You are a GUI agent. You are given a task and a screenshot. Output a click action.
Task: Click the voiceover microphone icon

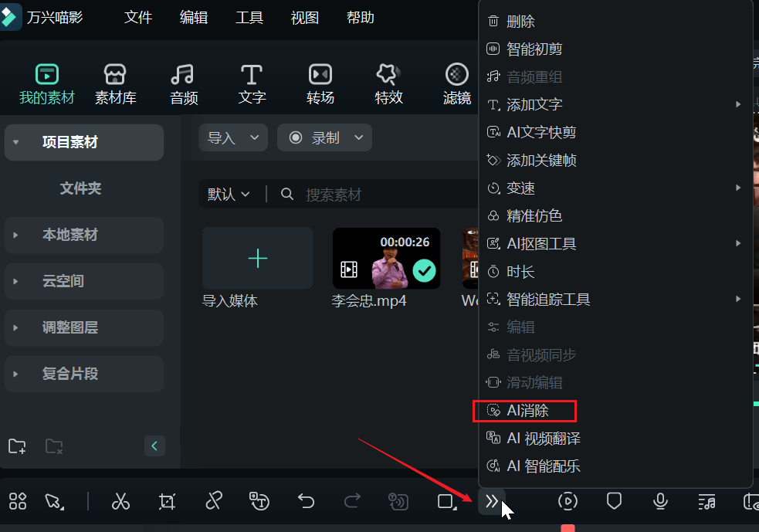coord(660,502)
